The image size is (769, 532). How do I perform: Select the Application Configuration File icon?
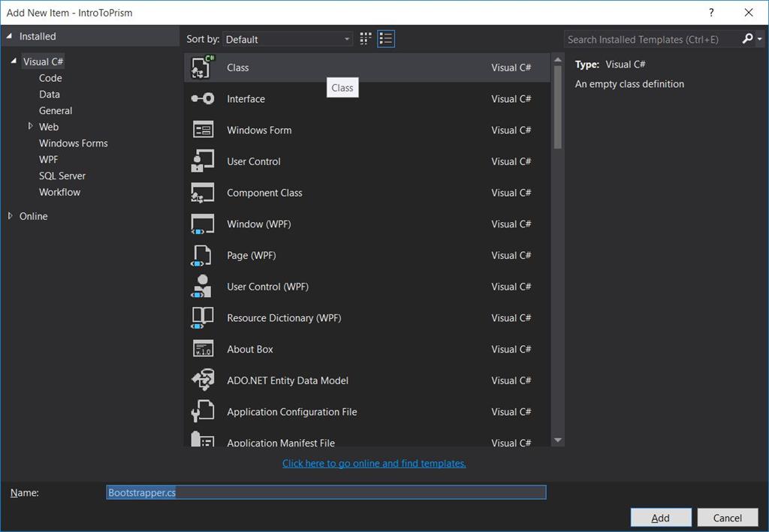click(x=203, y=412)
